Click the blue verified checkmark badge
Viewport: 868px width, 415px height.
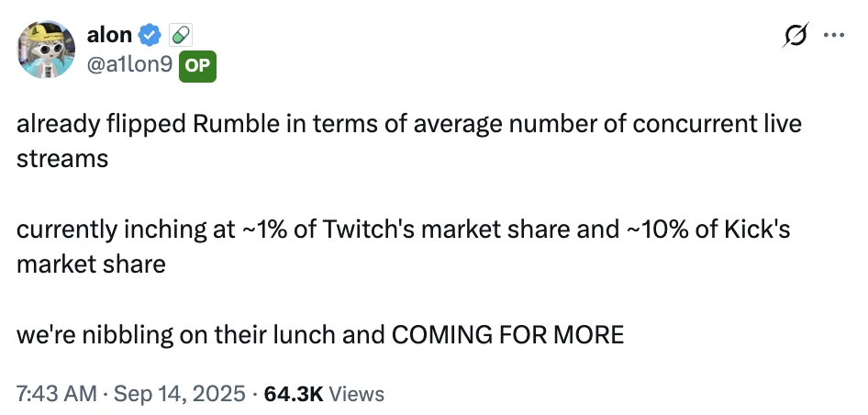150,36
